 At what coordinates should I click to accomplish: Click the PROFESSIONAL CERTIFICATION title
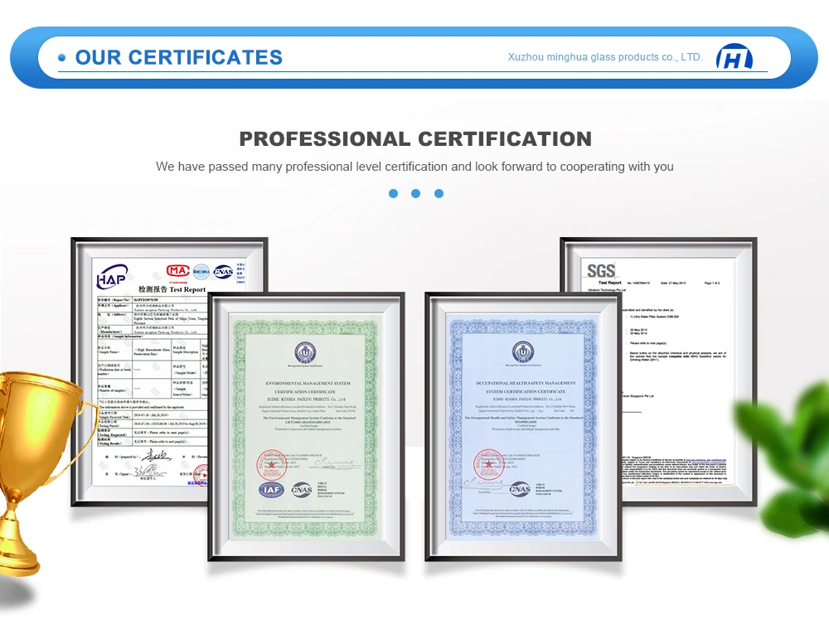pos(415,139)
